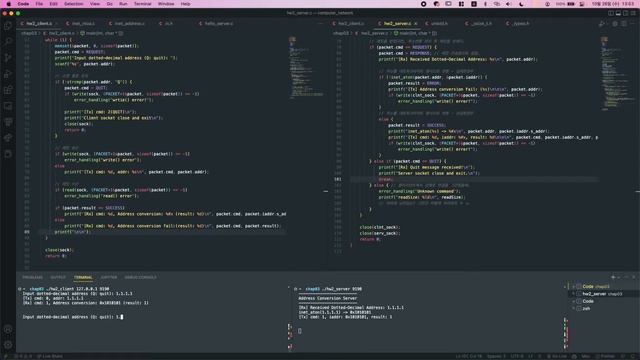This screenshot has width=640, height=360.
Task: Click the battery icon in menu bar
Action: click(x=571, y=4)
